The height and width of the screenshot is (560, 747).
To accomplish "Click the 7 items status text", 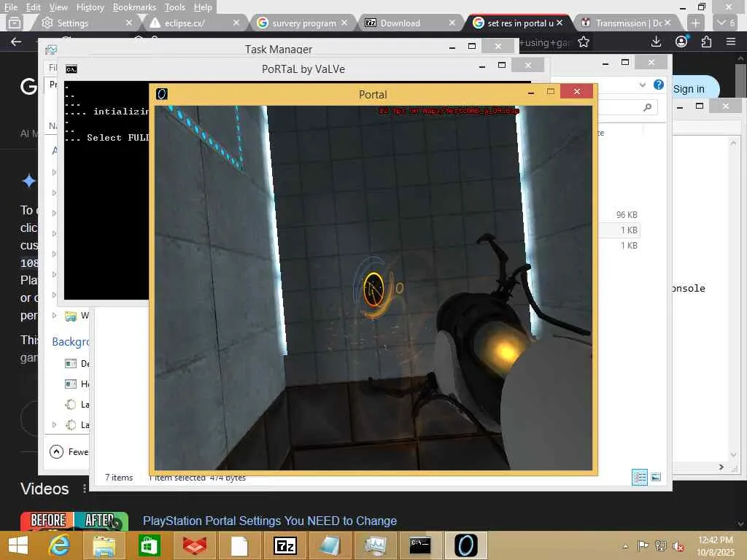I will 119,477.
